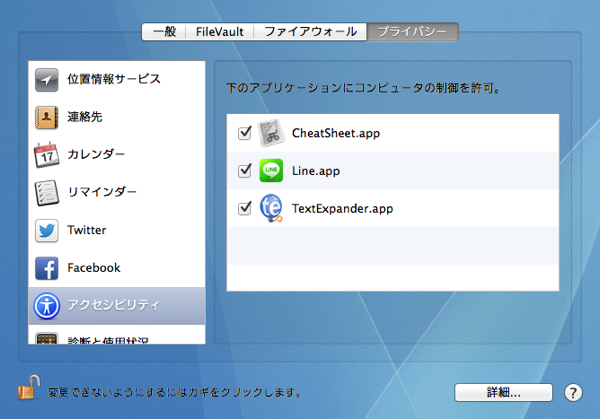This screenshot has width=600, height=419.
Task: Switch to the 一般 tab
Action: pos(164,31)
